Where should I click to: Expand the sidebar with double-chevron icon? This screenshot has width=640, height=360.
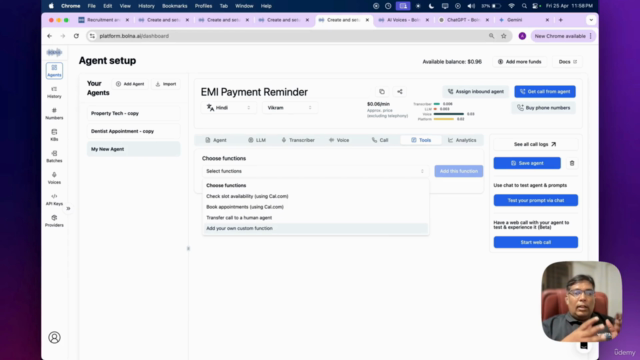tap(68, 209)
